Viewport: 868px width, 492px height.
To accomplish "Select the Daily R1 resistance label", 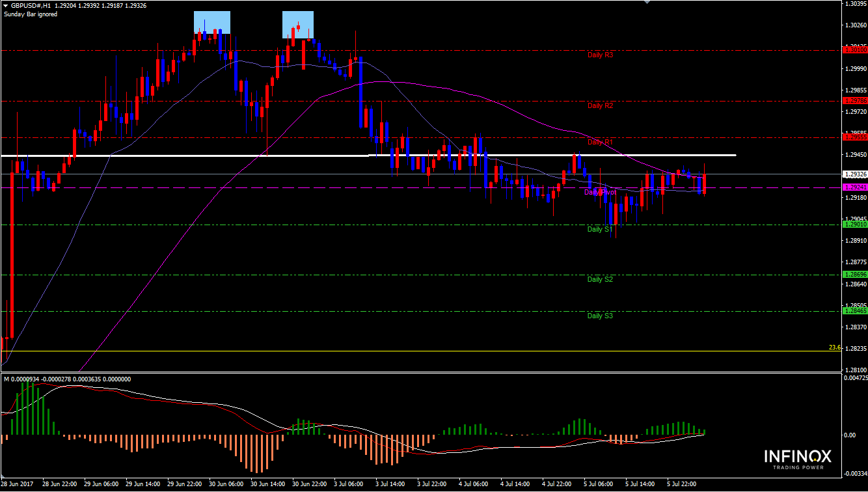I will (600, 142).
